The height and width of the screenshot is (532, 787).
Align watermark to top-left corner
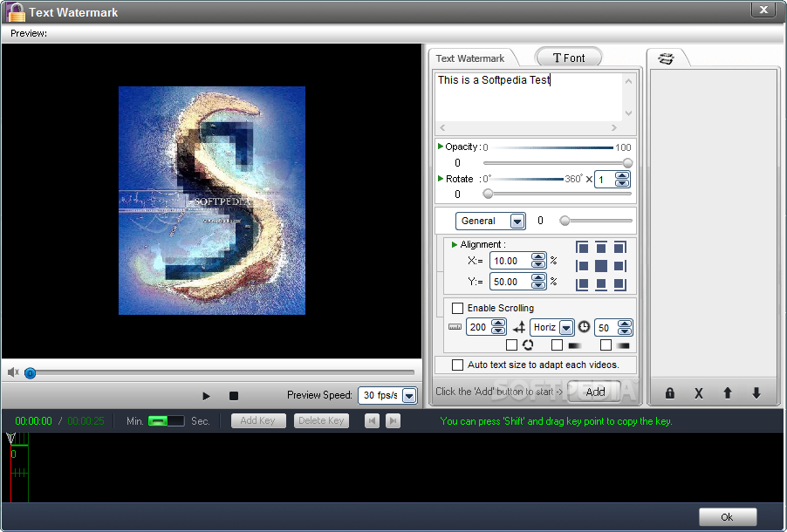[x=582, y=248]
